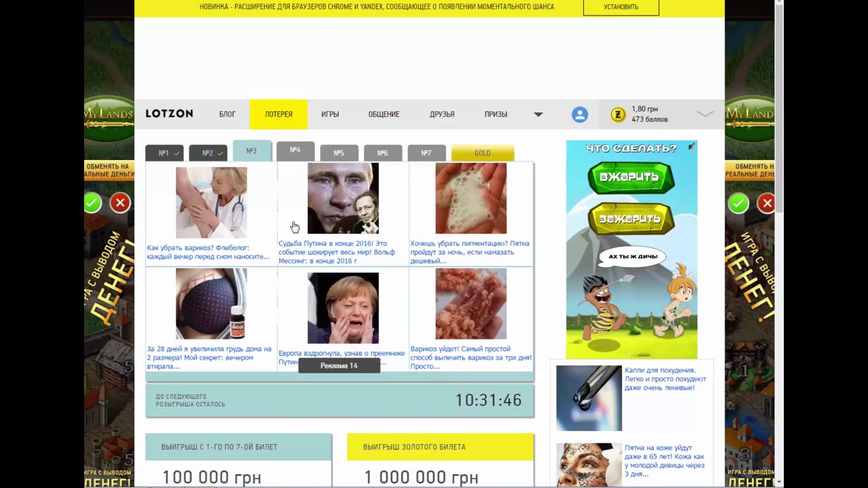The height and width of the screenshot is (488, 868).
Task: Click the ad-choice icon on caveman banner
Action: pos(692,146)
